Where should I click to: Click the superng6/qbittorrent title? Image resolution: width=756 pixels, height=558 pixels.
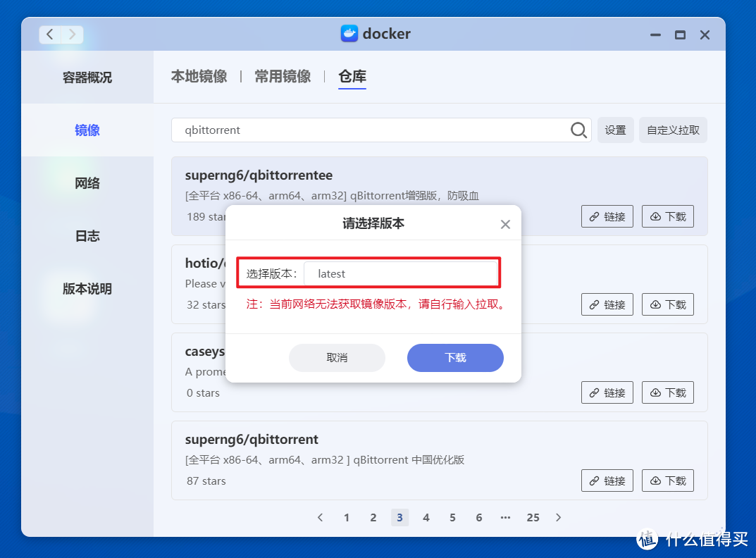coord(252,440)
